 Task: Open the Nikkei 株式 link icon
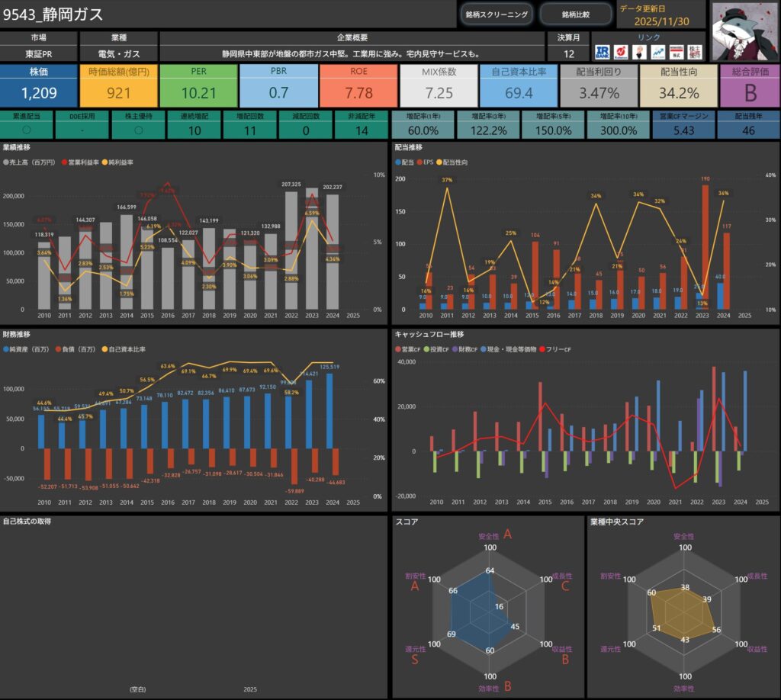pyautogui.click(x=676, y=52)
